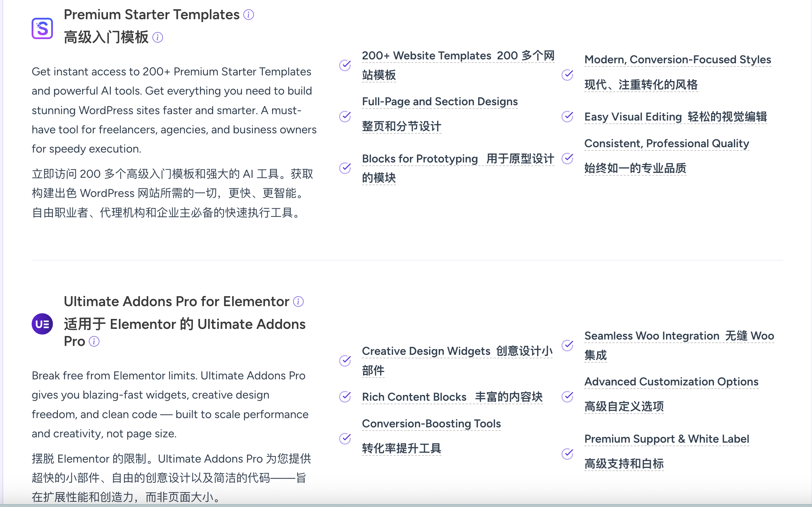The image size is (812, 507).
Task: Open info icon beside 高级入门模板 heading
Action: click(x=158, y=37)
